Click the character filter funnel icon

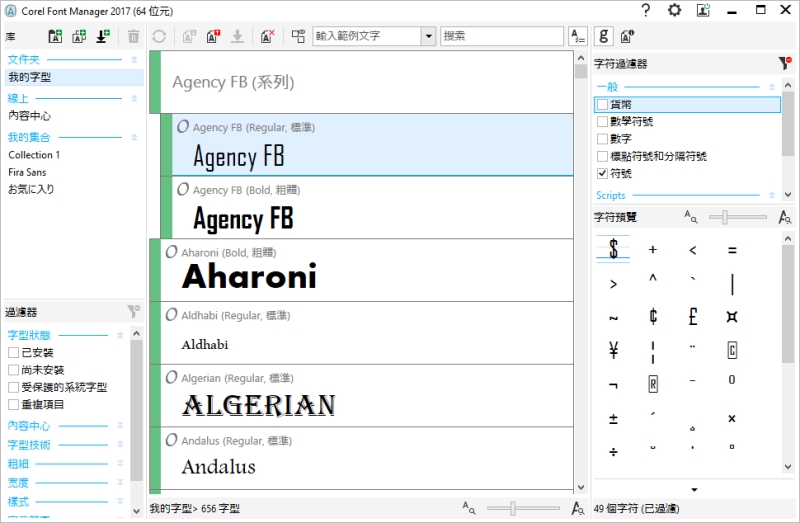(x=785, y=63)
